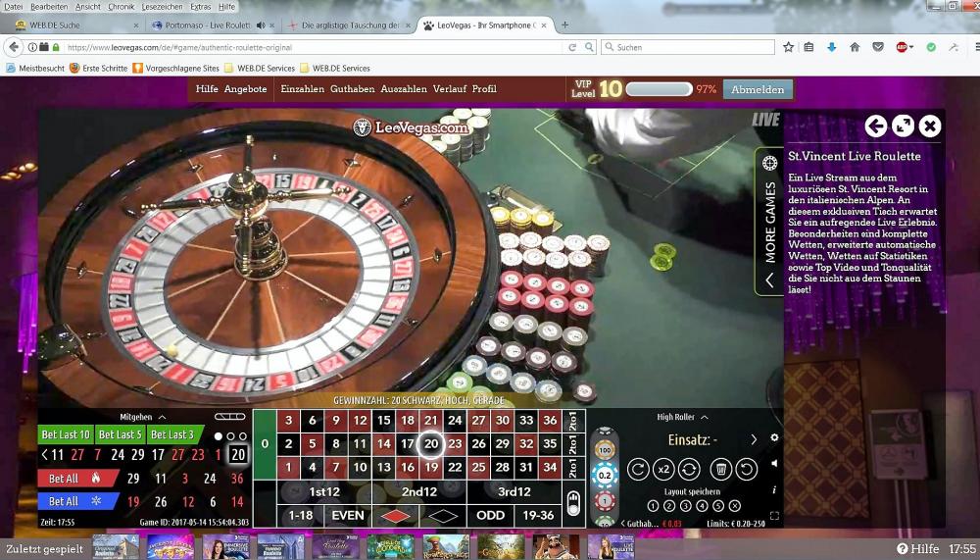
Task: Click the rebet (repeat) circular icon
Action: pos(638,469)
